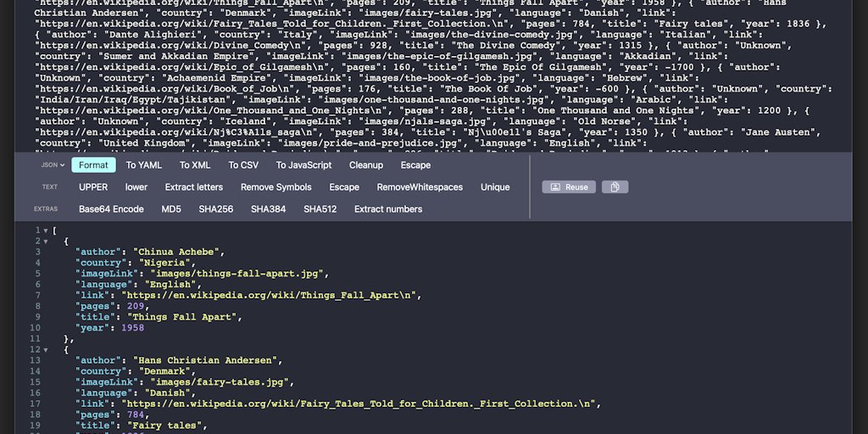
Task: Click "Old Norse" in input text
Action: tap(601, 122)
